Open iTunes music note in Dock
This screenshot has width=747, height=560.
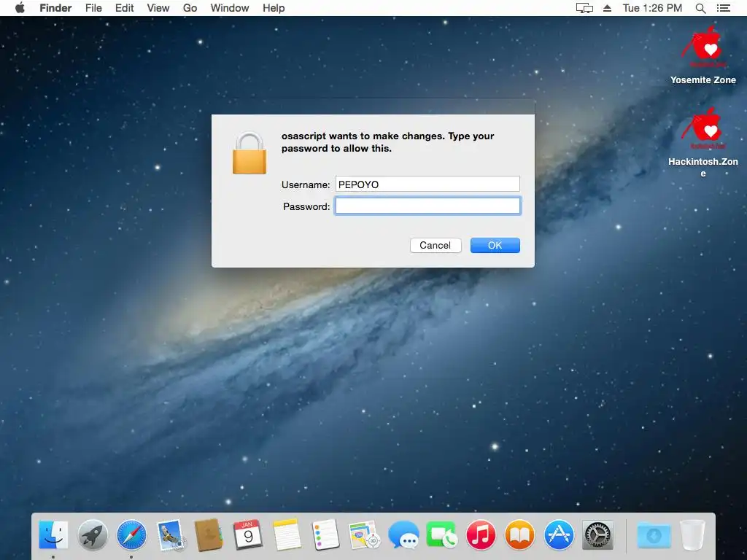coord(481,534)
